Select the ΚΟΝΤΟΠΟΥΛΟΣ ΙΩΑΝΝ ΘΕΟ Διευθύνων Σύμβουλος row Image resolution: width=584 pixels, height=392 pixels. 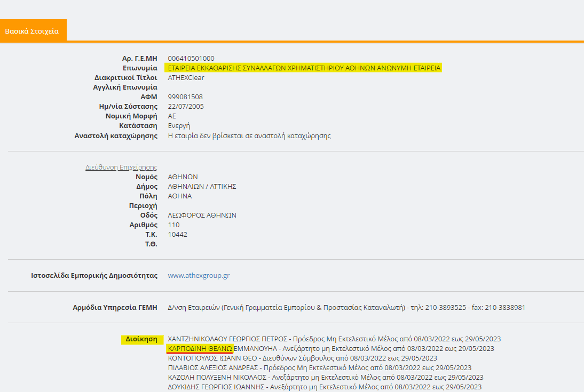point(303,358)
